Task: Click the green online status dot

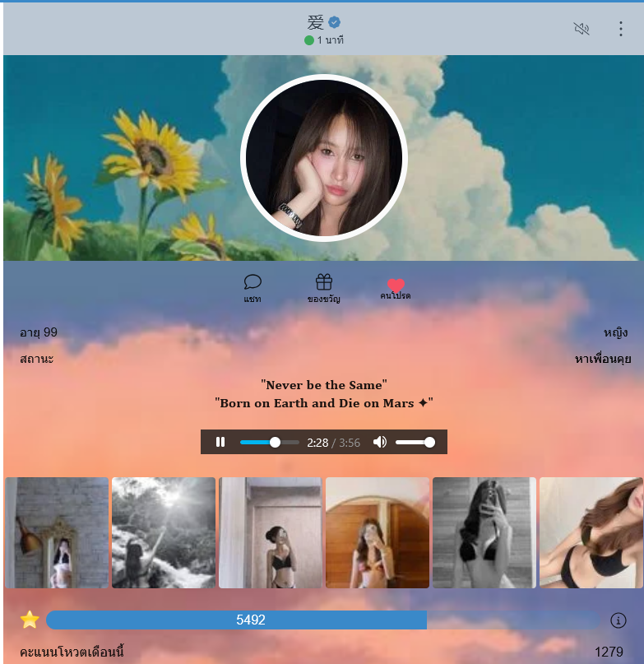Action: click(309, 40)
